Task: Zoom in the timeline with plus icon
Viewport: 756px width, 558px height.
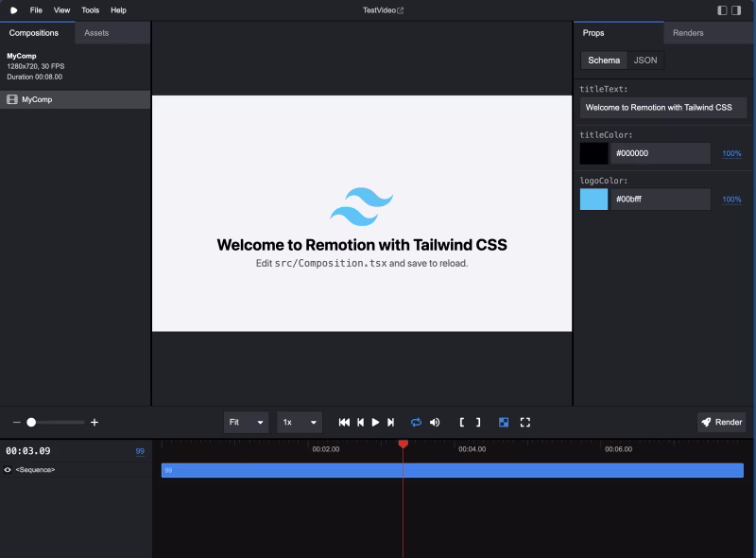Action: [94, 423]
